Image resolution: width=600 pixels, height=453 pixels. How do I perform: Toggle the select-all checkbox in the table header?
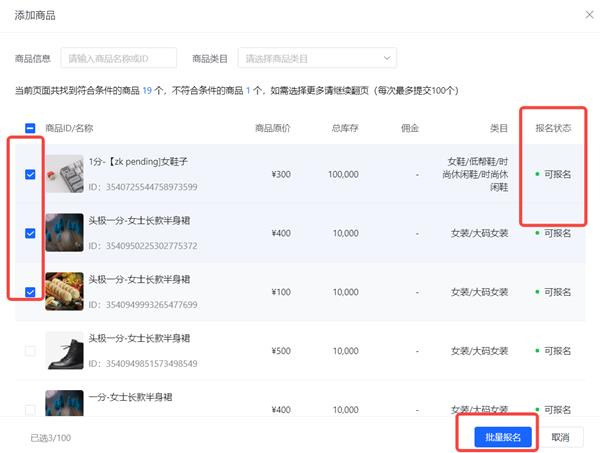click(30, 128)
